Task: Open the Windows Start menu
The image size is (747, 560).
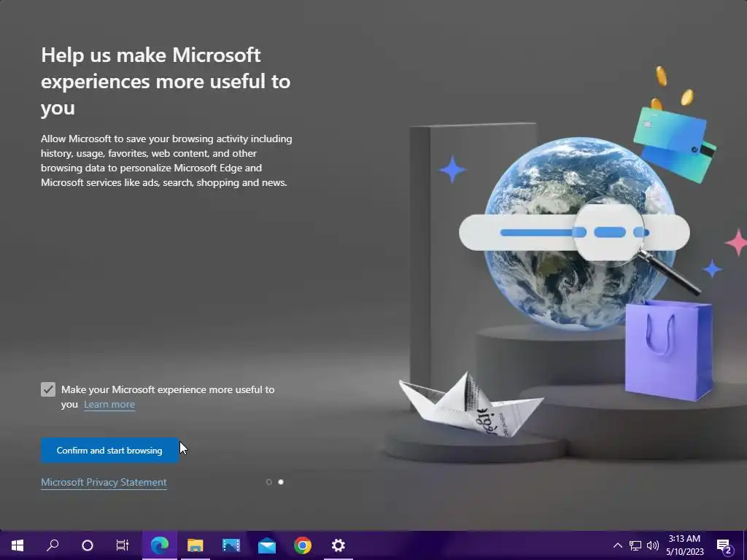Action: 18,545
